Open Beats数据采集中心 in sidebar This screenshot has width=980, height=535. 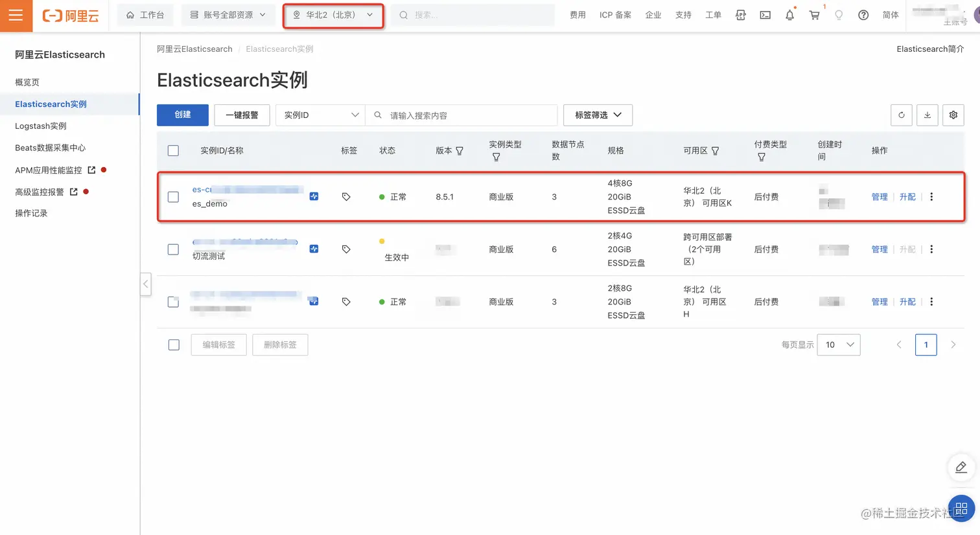click(x=51, y=148)
